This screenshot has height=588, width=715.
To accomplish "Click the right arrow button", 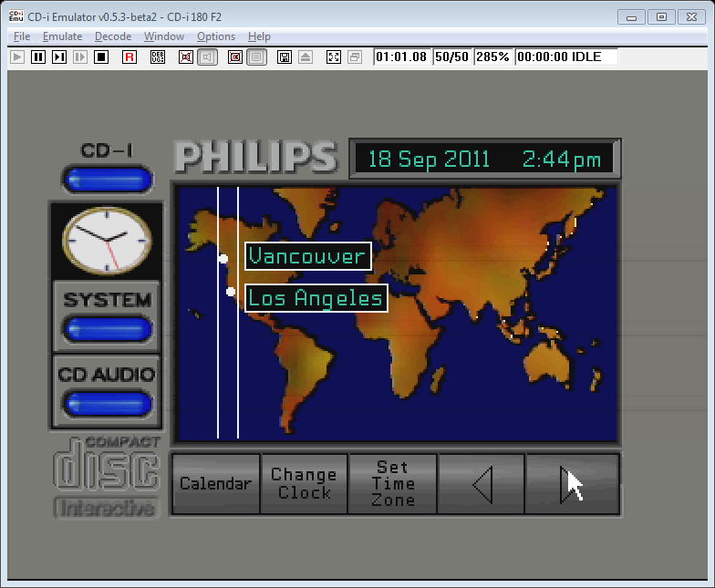I will 572,483.
